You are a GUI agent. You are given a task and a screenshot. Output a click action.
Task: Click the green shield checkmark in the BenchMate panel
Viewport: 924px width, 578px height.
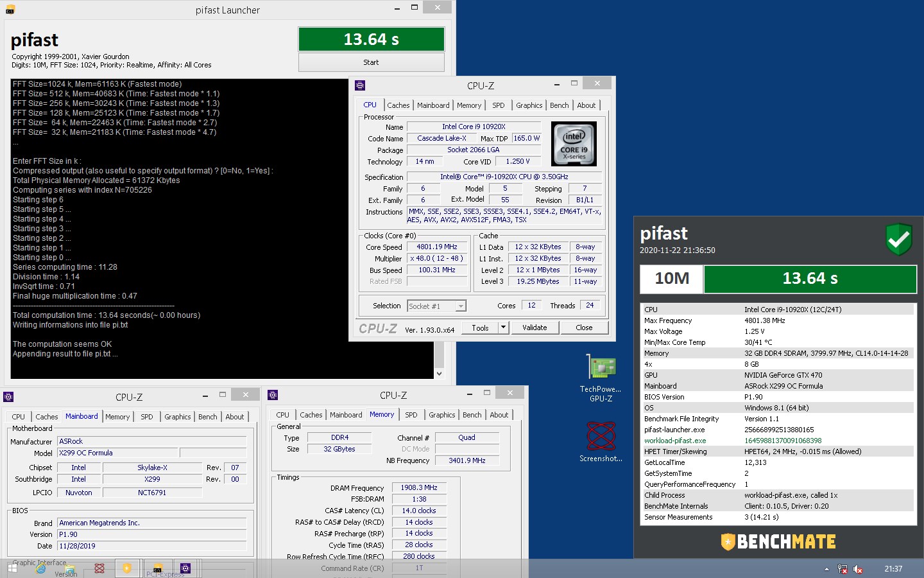pos(899,240)
